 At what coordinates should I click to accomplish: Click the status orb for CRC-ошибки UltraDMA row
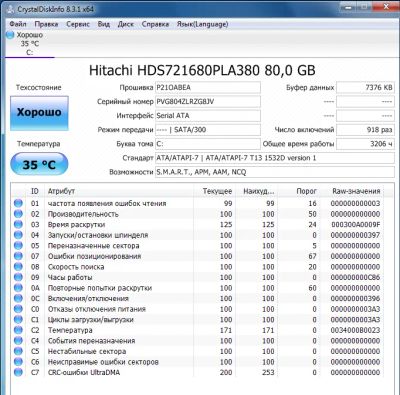(18, 372)
